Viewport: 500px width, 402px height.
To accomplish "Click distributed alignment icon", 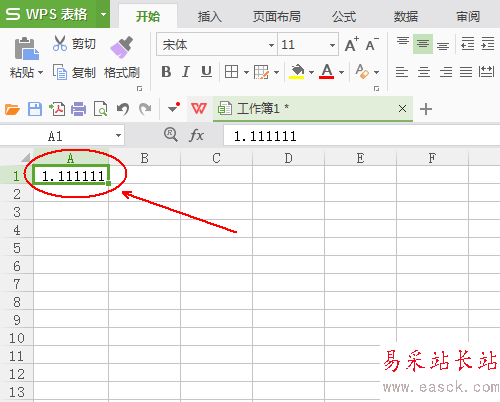I will (486, 72).
